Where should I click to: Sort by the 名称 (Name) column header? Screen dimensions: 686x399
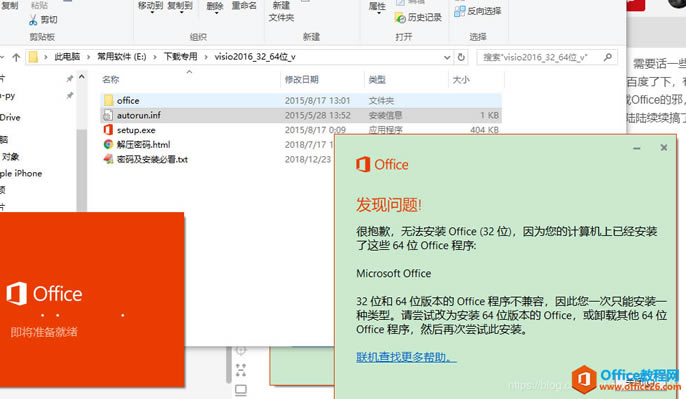(110, 80)
